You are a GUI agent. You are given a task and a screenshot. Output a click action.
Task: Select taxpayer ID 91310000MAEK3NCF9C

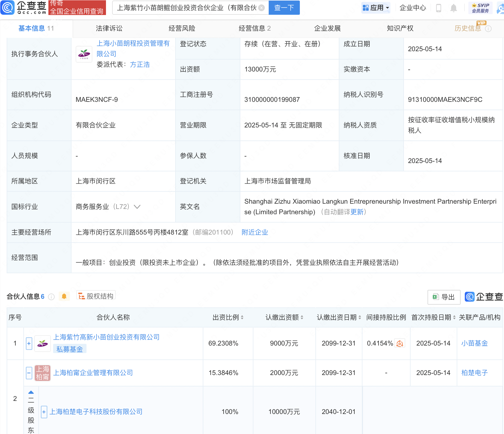[445, 100]
